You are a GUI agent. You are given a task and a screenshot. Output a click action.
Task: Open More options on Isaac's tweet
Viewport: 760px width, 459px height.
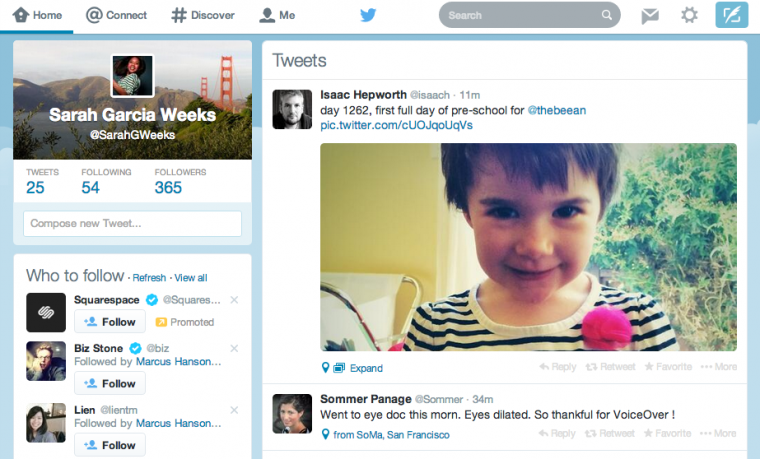[719, 367]
